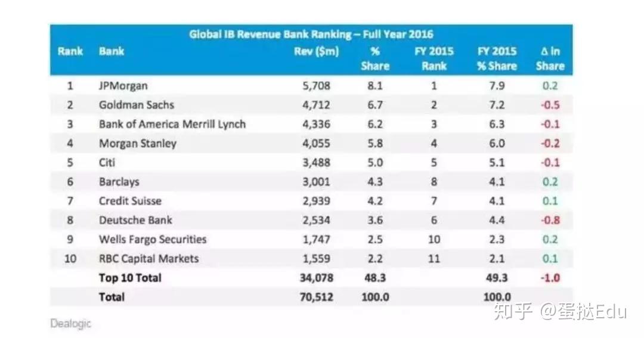Image resolution: width=644 pixels, height=338 pixels.
Task: Click the Dealogic source label
Action: 71,324
